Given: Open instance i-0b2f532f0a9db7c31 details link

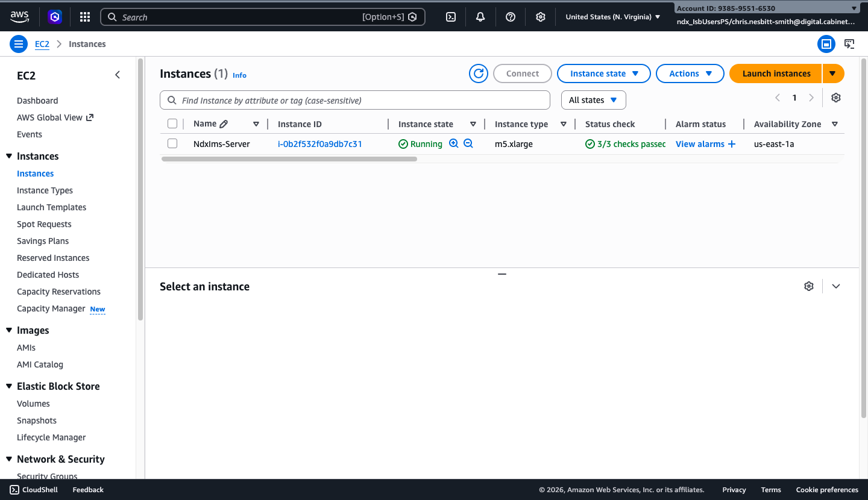Looking at the screenshot, I should (x=320, y=143).
